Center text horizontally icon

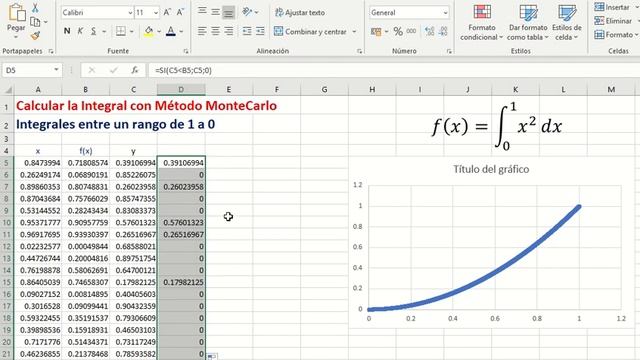click(x=215, y=31)
